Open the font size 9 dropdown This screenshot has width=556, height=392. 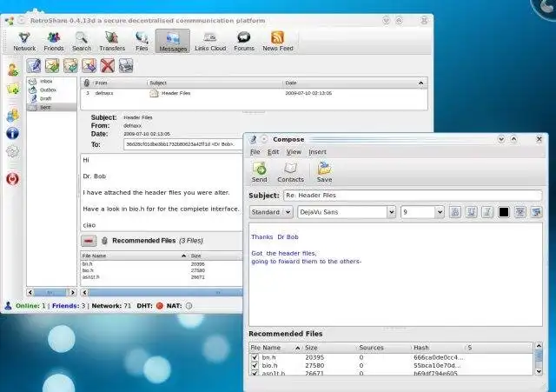439,212
